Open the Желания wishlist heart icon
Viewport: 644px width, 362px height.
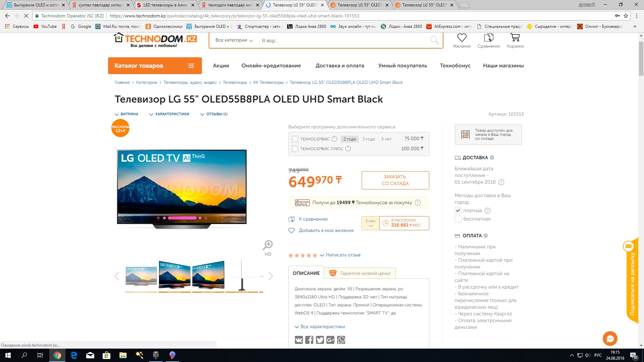pos(462,38)
